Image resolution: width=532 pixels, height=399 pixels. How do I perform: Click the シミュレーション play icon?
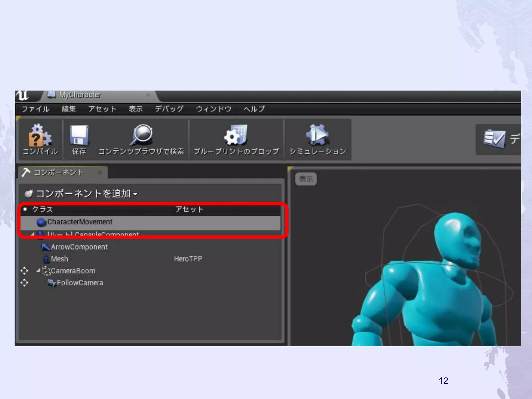click(317, 135)
